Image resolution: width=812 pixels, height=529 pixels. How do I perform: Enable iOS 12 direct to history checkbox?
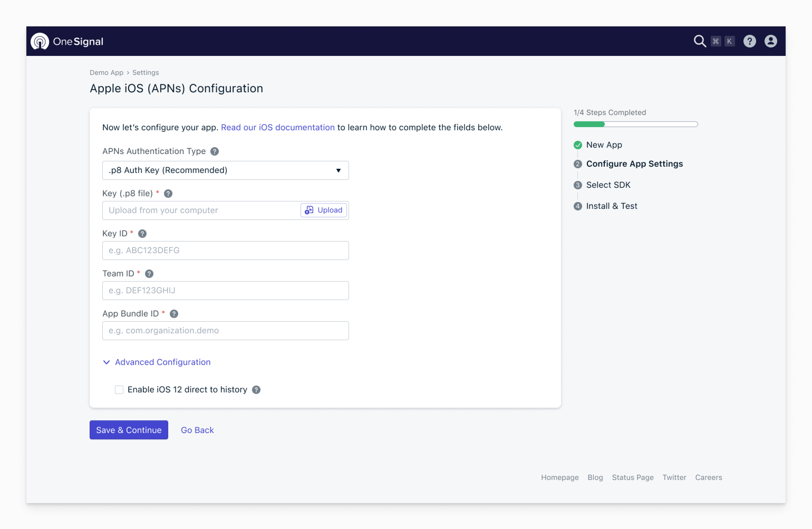pos(119,390)
